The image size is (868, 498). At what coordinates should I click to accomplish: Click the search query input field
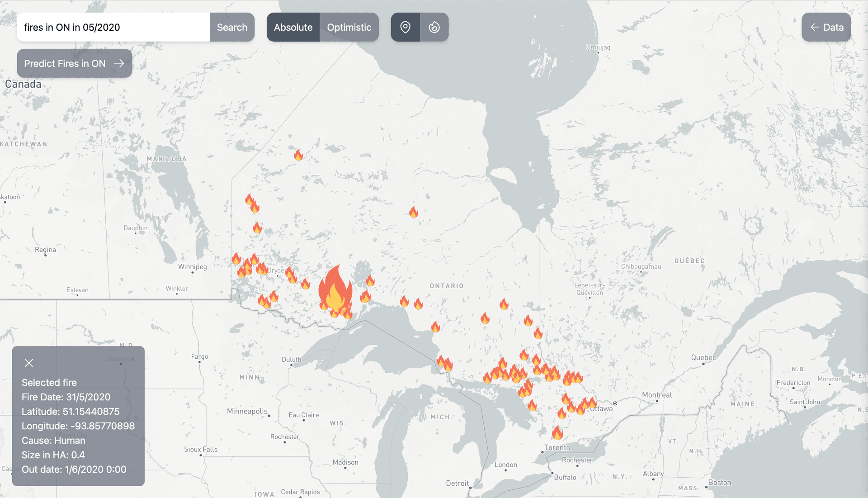click(x=113, y=27)
